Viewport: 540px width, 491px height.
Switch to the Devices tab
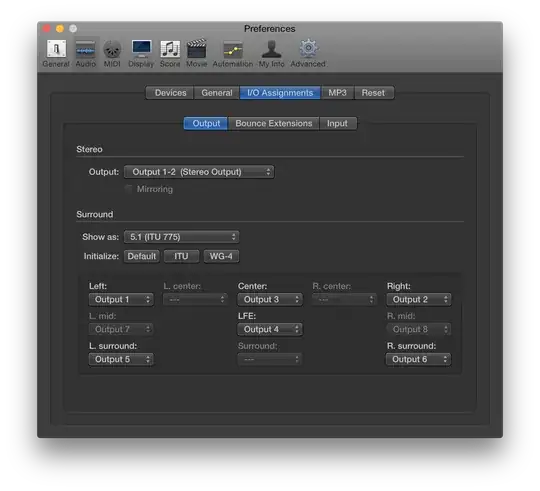[170, 93]
